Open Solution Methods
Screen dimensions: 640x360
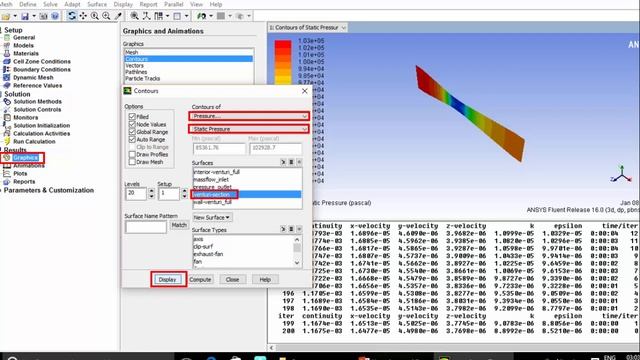coord(38,101)
